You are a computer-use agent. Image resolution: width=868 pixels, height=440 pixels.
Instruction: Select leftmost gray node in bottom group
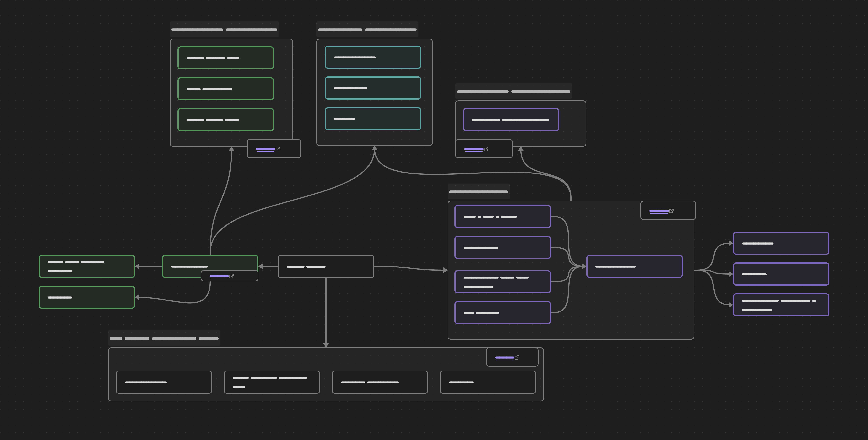pyautogui.click(x=164, y=382)
